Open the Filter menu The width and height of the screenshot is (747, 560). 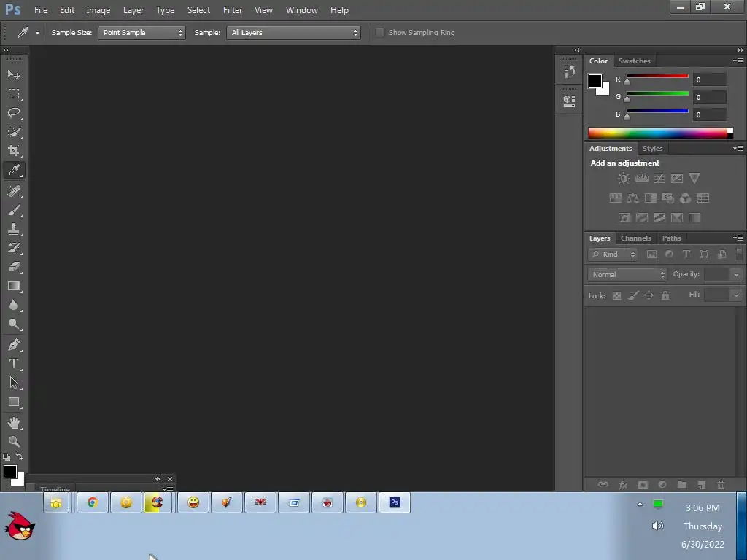(233, 10)
